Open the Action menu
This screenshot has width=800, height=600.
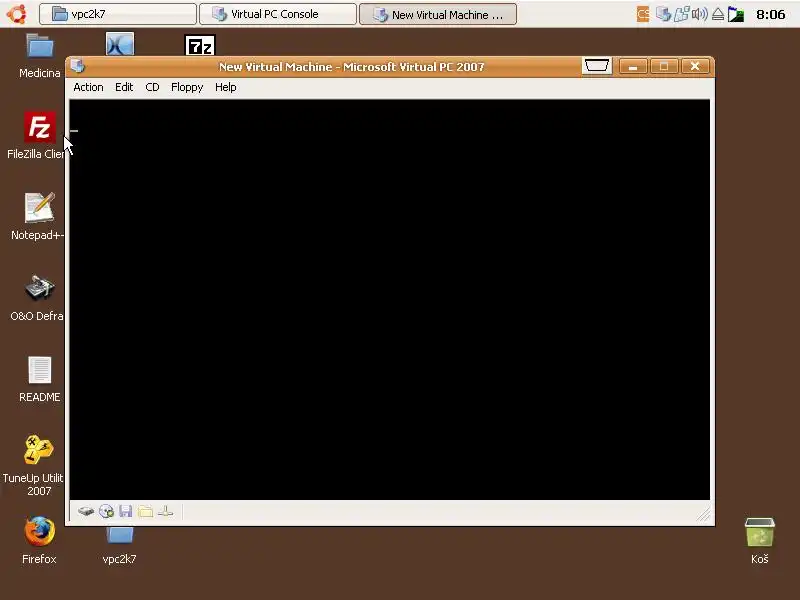(x=88, y=87)
